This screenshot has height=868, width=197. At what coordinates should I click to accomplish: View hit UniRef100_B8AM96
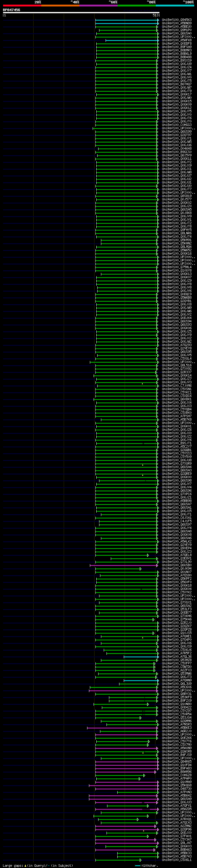click(177, 772)
